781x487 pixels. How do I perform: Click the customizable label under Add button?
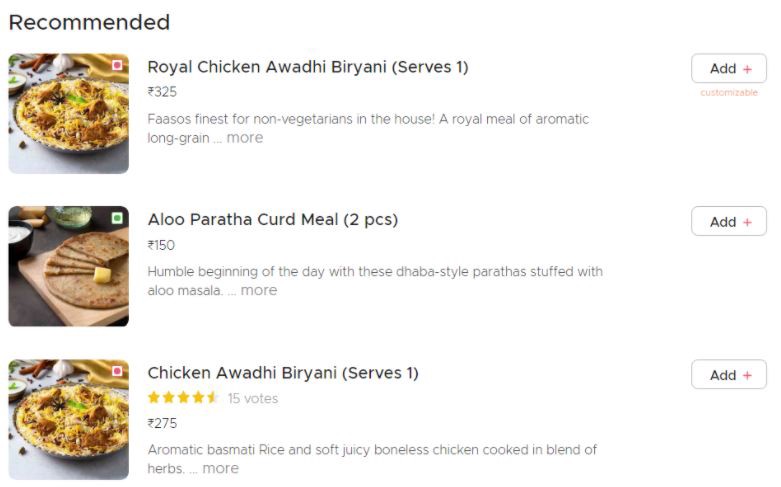coord(728,93)
